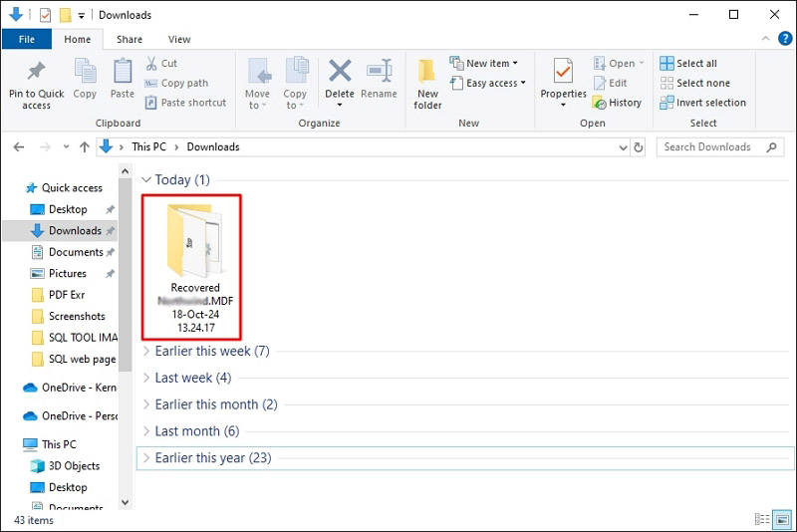Click the Properties checkmark icon
Image resolution: width=797 pixels, height=532 pixels.
pyautogui.click(x=563, y=71)
